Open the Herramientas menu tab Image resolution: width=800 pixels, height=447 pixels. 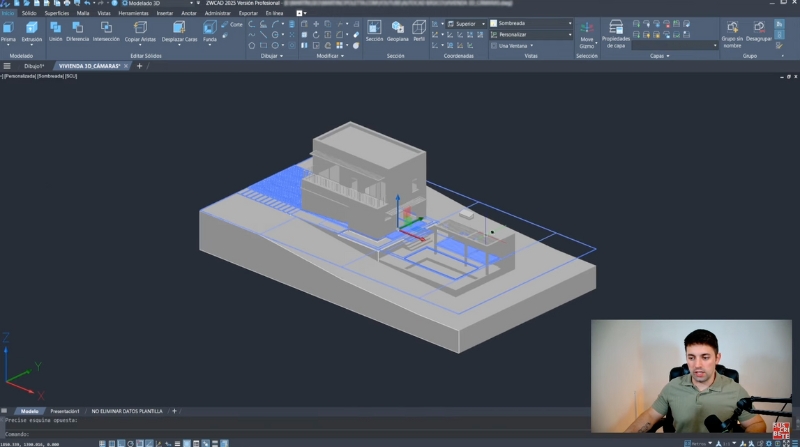tap(133, 13)
